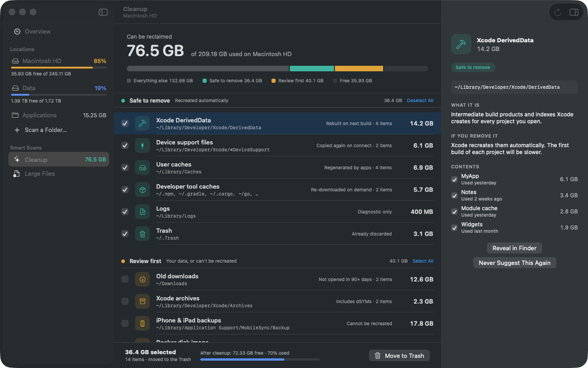This screenshot has width=588, height=368.
Task: Uncheck Widgets in the contents list
Action: coord(454,228)
